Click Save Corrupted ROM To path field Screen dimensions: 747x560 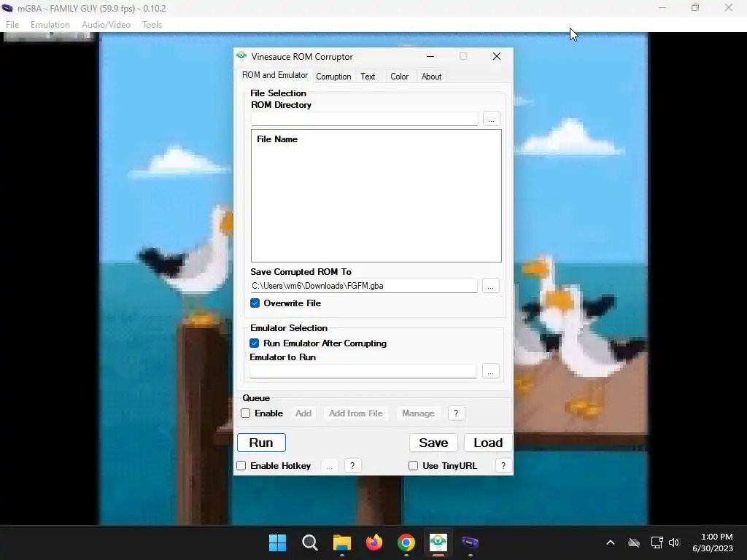[363, 286]
